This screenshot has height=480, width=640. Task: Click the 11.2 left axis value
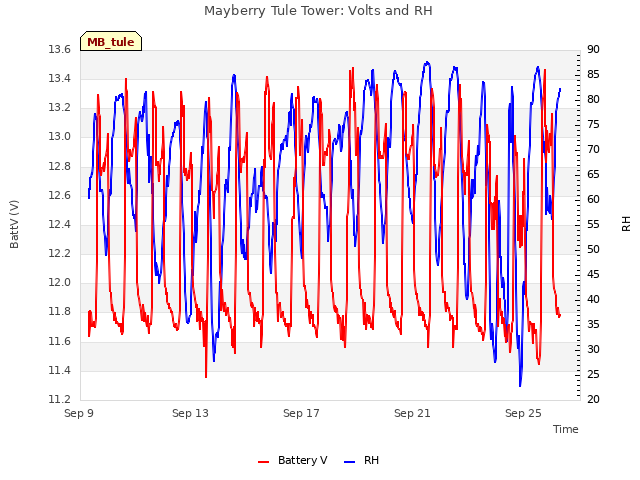pyautogui.click(x=60, y=399)
